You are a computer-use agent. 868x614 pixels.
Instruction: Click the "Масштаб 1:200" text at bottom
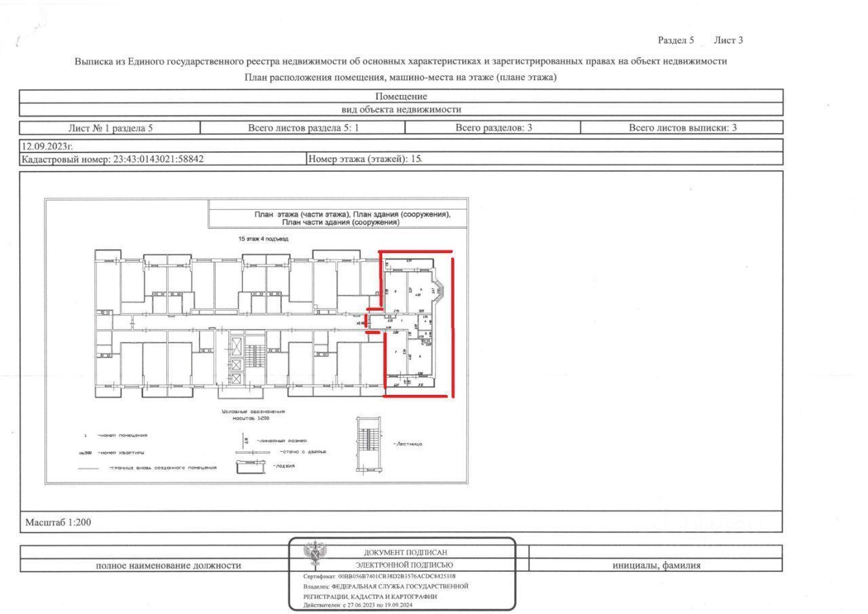pyautogui.click(x=58, y=522)
